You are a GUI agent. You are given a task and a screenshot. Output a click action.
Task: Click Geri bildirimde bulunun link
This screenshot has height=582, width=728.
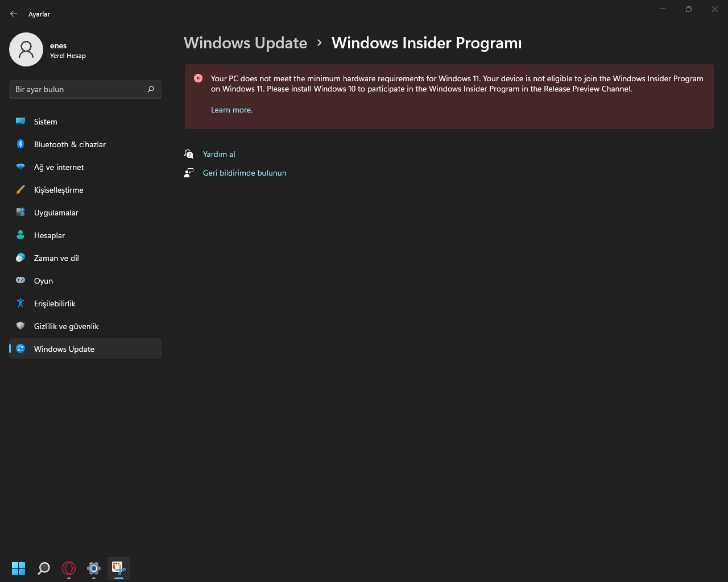[245, 173]
